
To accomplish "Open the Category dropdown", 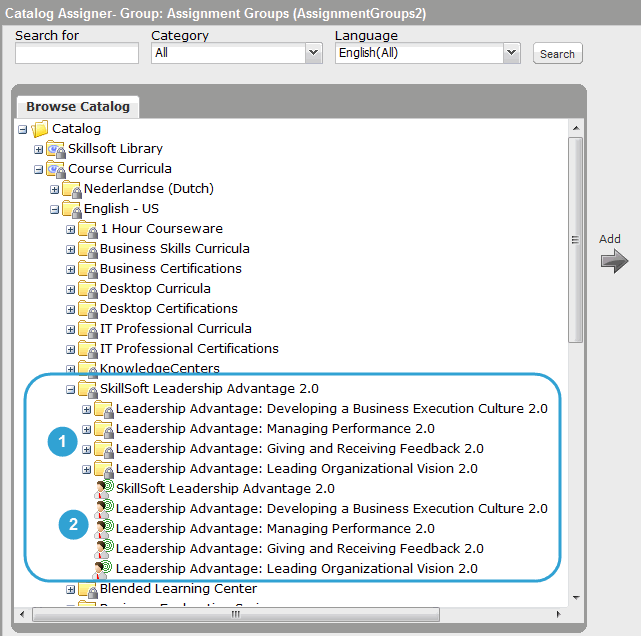I will pos(314,53).
